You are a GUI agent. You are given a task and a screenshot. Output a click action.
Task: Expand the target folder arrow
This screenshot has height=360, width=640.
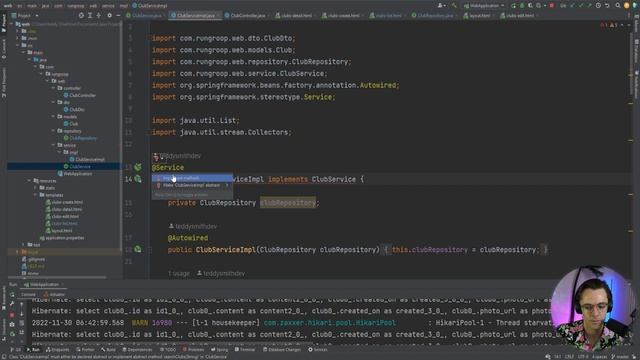(17, 252)
